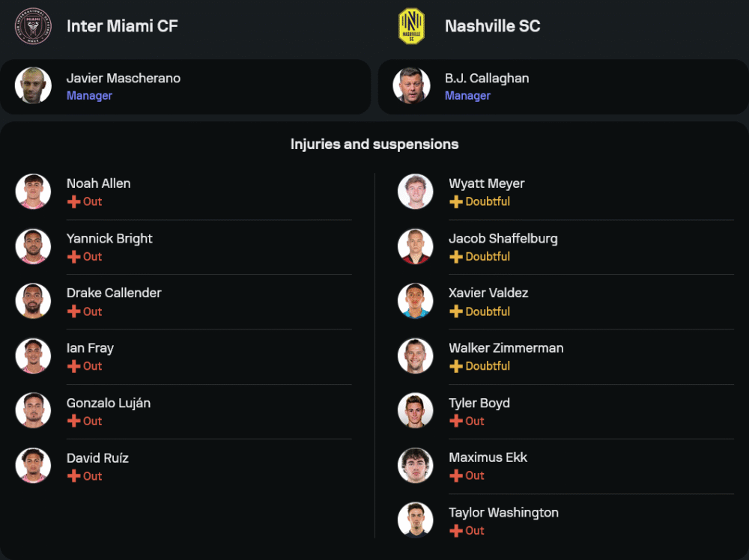Open Gonzalo Luján's player avatar

pyautogui.click(x=33, y=410)
